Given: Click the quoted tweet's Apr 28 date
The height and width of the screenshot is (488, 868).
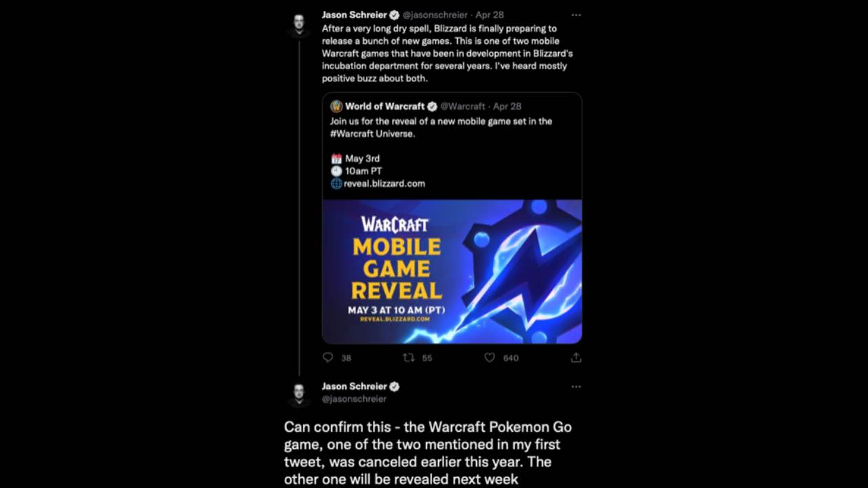Looking at the screenshot, I should pos(507,106).
